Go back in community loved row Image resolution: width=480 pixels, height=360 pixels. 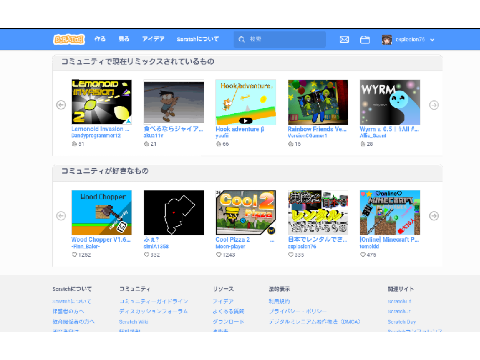pos(61,216)
